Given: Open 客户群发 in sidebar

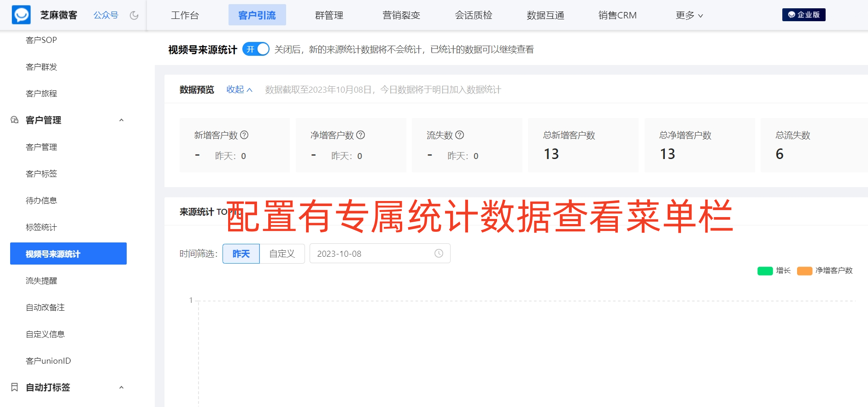Looking at the screenshot, I should [41, 67].
